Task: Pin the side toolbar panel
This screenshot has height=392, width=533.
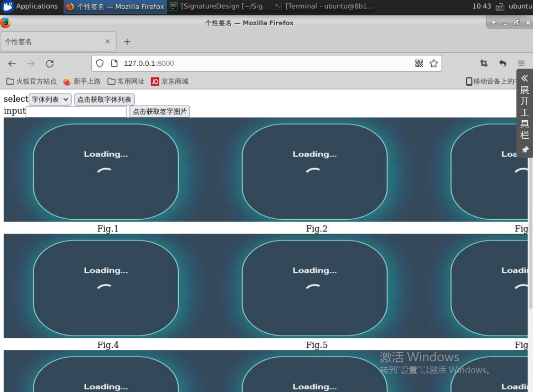Action: point(524,150)
